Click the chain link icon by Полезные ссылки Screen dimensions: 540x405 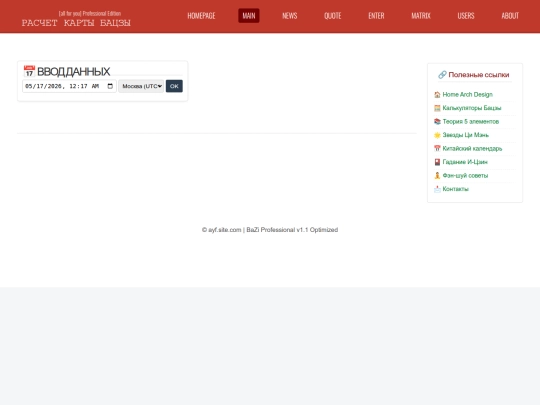coord(442,75)
